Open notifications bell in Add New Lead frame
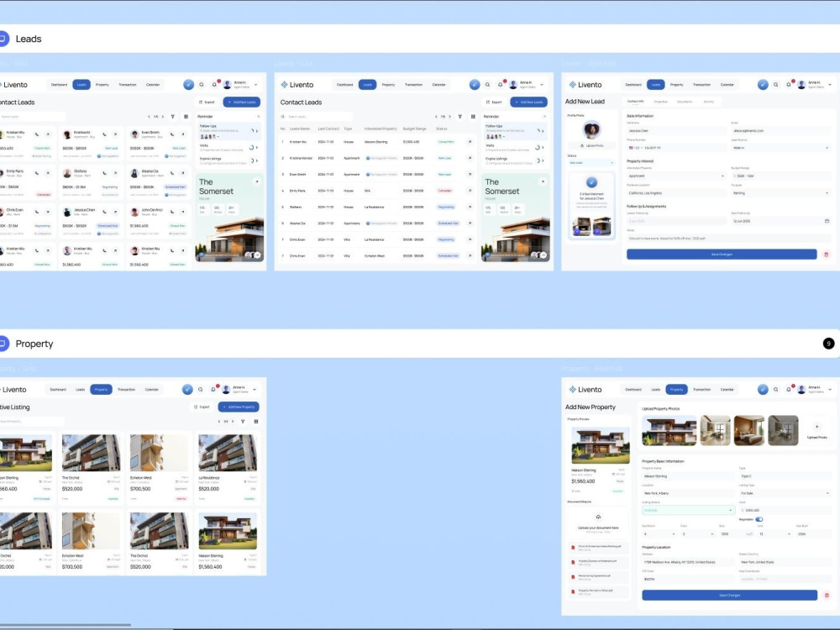 pyautogui.click(x=789, y=85)
